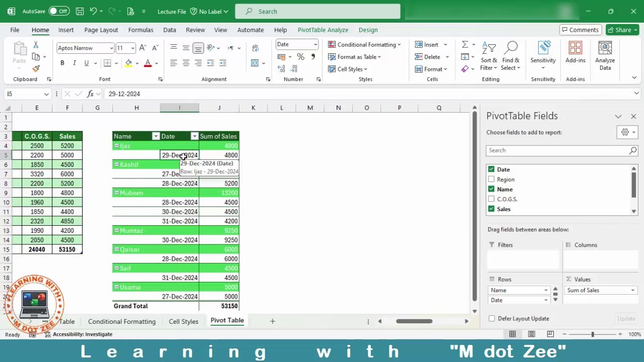The height and width of the screenshot is (362, 644).
Task: Click the Normal view icon in status bar
Action: coord(512,334)
